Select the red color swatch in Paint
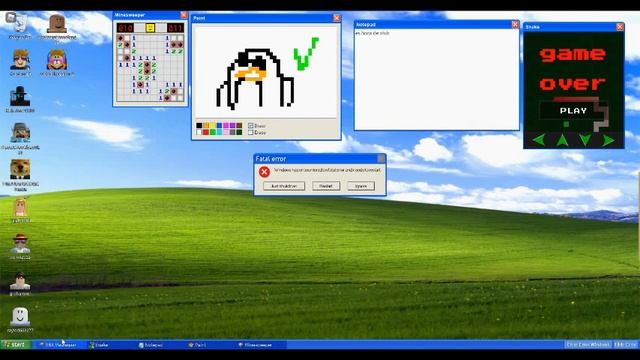The width and height of the screenshot is (640, 360). [x=206, y=132]
